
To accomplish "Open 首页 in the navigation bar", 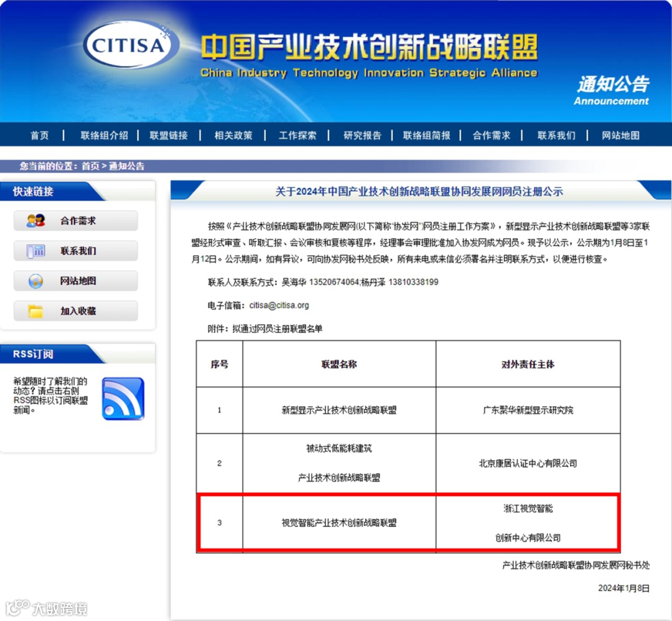I will click(x=40, y=136).
